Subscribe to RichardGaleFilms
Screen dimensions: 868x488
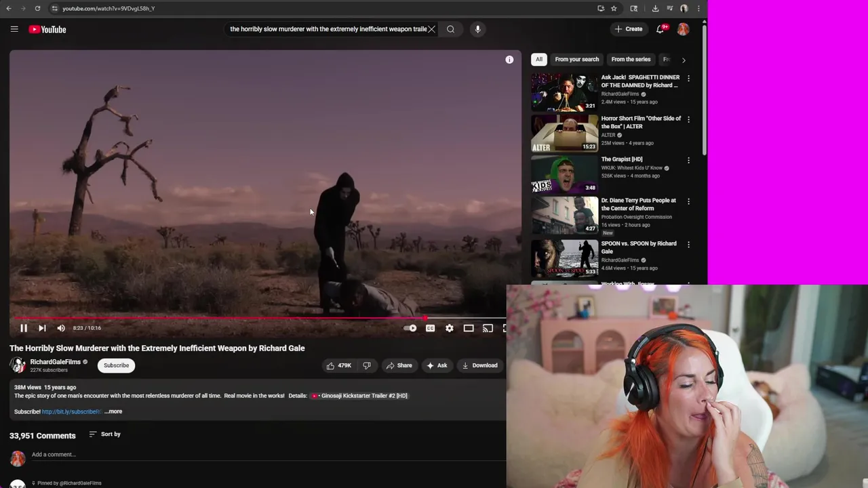click(116, 365)
